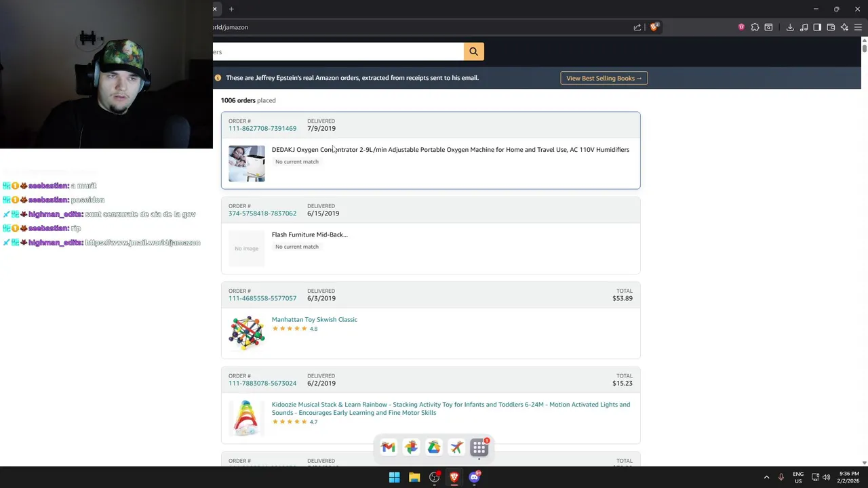The image size is (868, 488).
Task: Click the orange search magnifier button
Action: coord(473,52)
